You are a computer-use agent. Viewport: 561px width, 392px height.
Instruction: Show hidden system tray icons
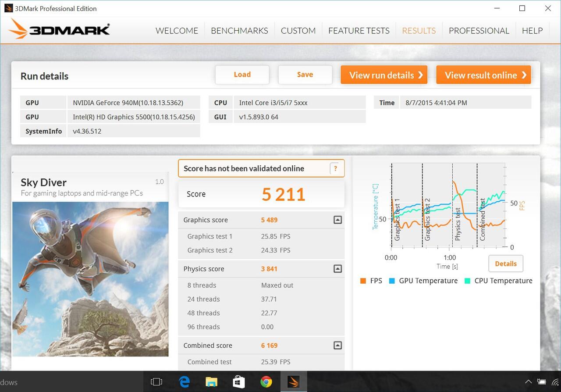pyautogui.click(x=529, y=382)
